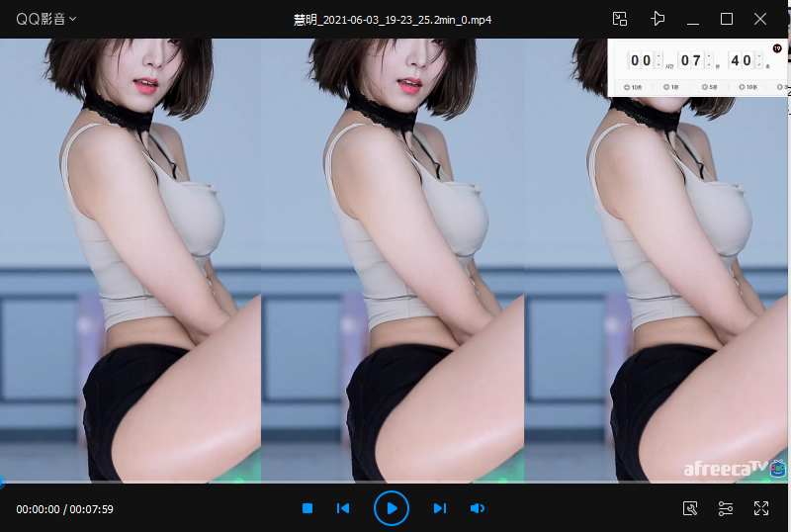Add 1 minute to the timer
The width and height of the screenshot is (791, 532).
671,88
